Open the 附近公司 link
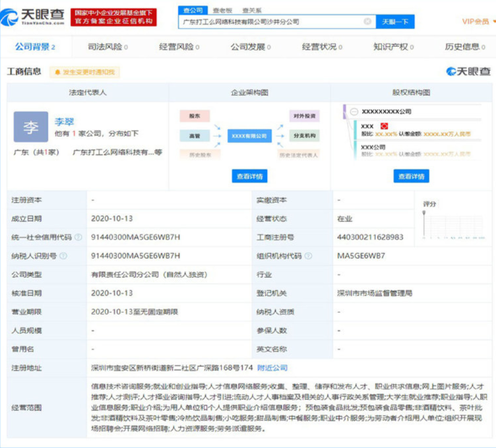This screenshot has height=448, width=496. [x=272, y=368]
